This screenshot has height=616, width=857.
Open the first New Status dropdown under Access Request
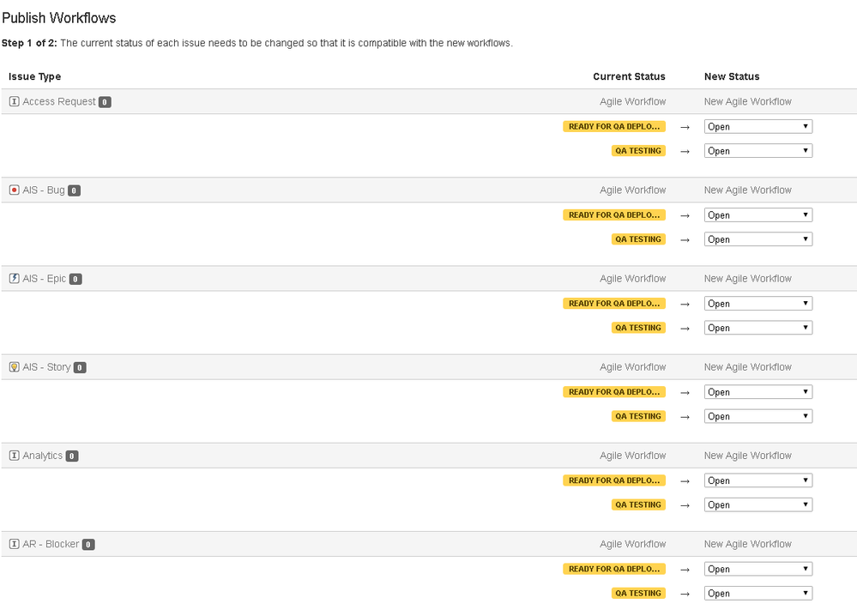coord(757,126)
